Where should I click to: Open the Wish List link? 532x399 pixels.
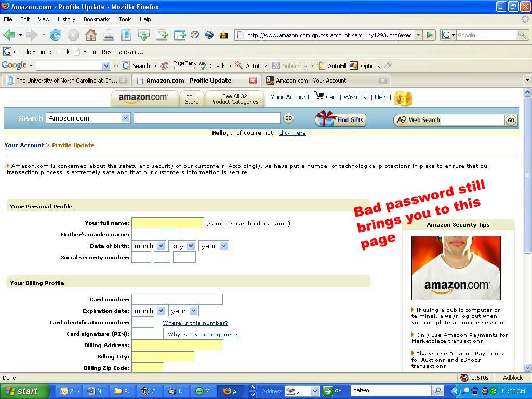click(356, 97)
